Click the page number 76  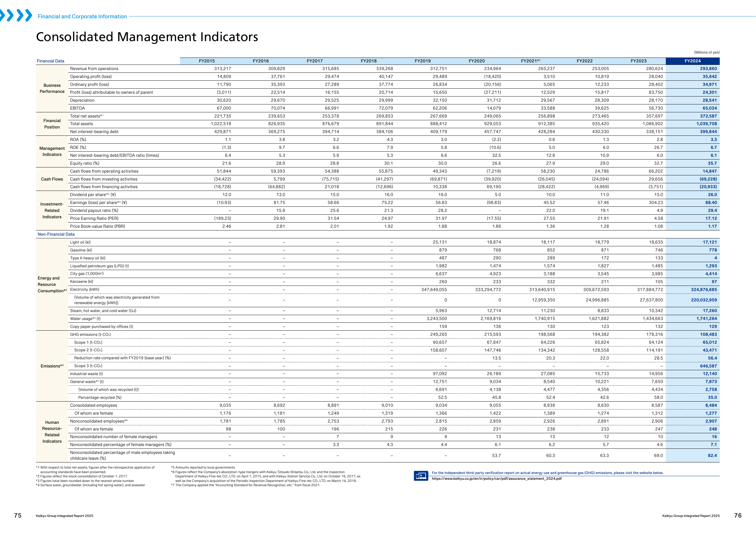[738, 515]
